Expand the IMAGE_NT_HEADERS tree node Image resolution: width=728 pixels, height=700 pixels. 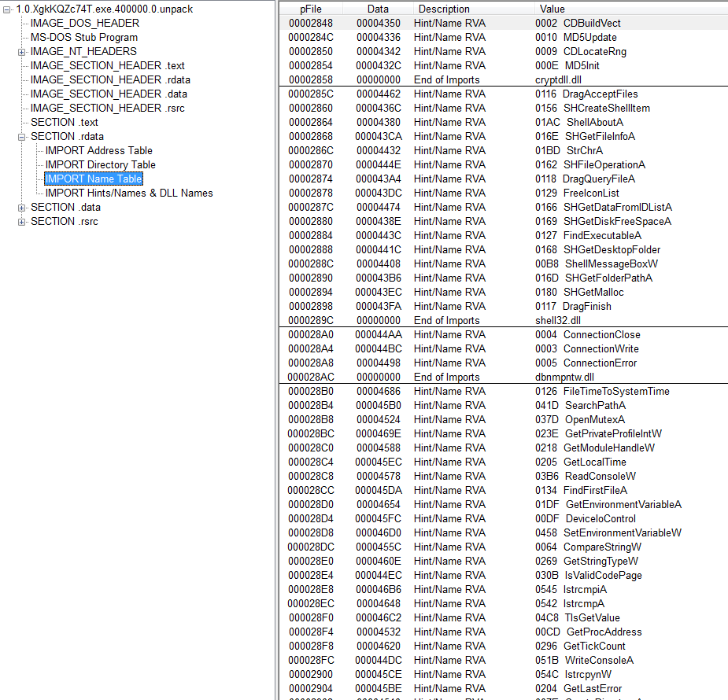pos(20,51)
